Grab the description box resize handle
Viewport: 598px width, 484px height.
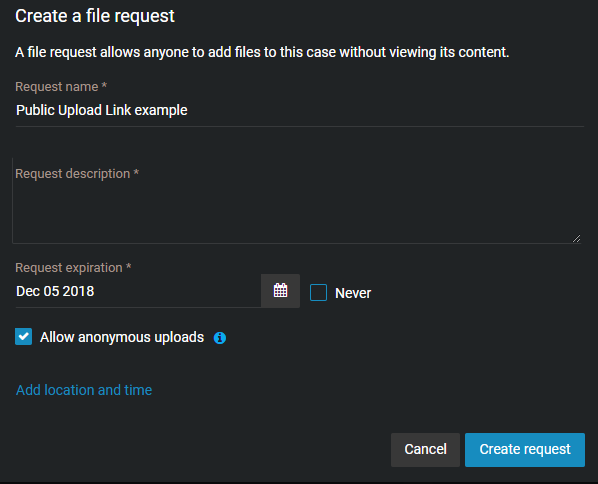(576, 239)
